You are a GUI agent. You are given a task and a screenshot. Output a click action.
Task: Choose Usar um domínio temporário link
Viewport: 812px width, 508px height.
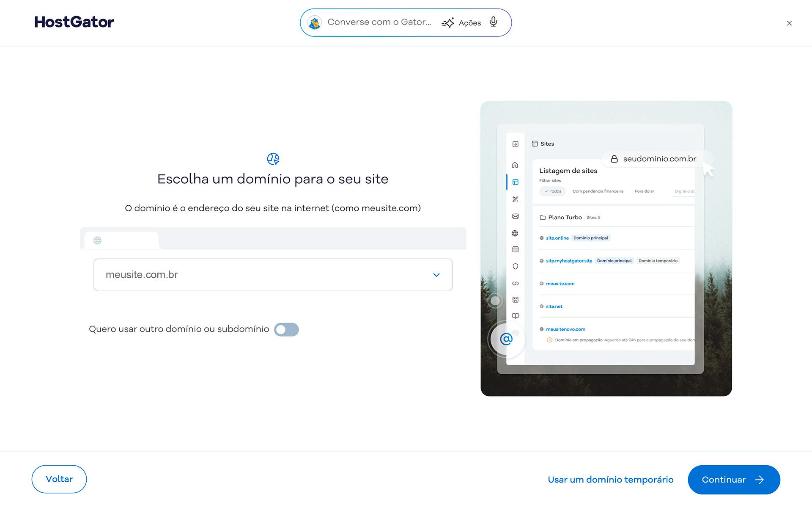click(611, 480)
